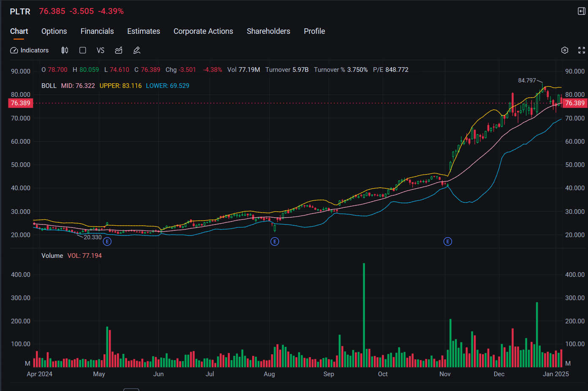The width and height of the screenshot is (588, 391).
Task: Click the square layout icon in toolbar
Action: [x=83, y=50]
